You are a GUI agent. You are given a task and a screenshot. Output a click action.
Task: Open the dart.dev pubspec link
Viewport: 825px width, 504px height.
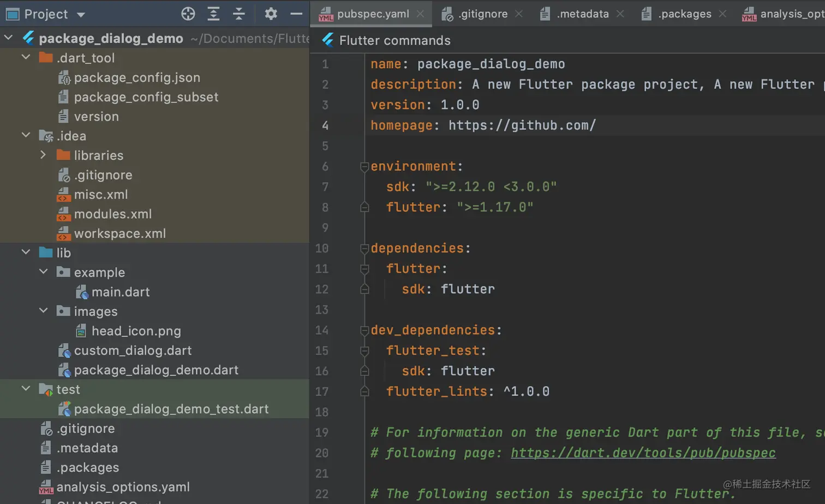[643, 453]
